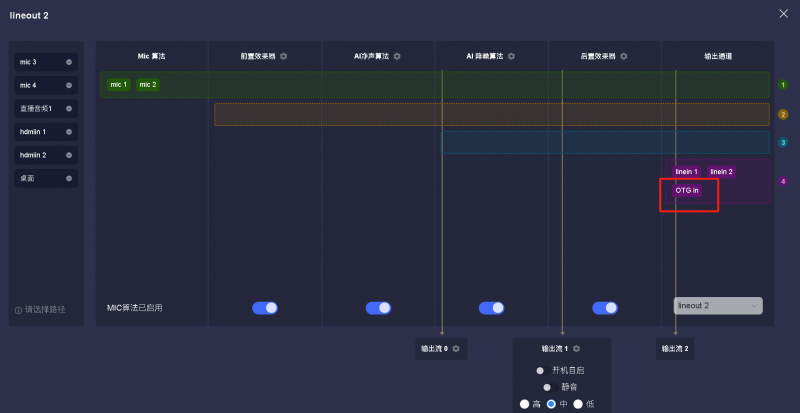Open 后置效果器 gear settings
This screenshot has width=800, height=413.
pyautogui.click(x=624, y=56)
